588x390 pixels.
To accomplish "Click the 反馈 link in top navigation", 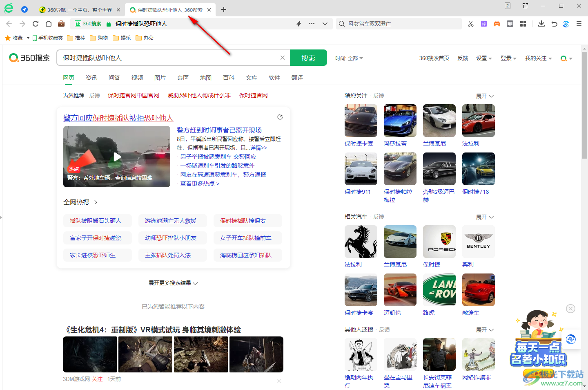I will coord(463,58).
